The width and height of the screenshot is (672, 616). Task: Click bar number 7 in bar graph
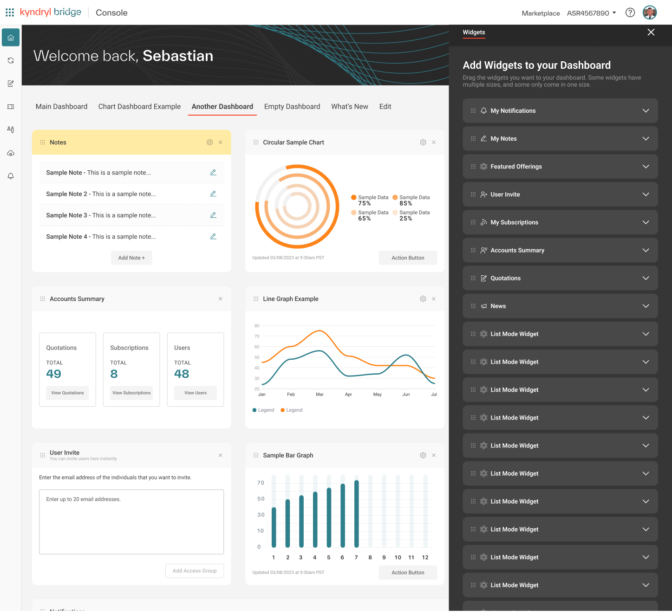pos(357,514)
